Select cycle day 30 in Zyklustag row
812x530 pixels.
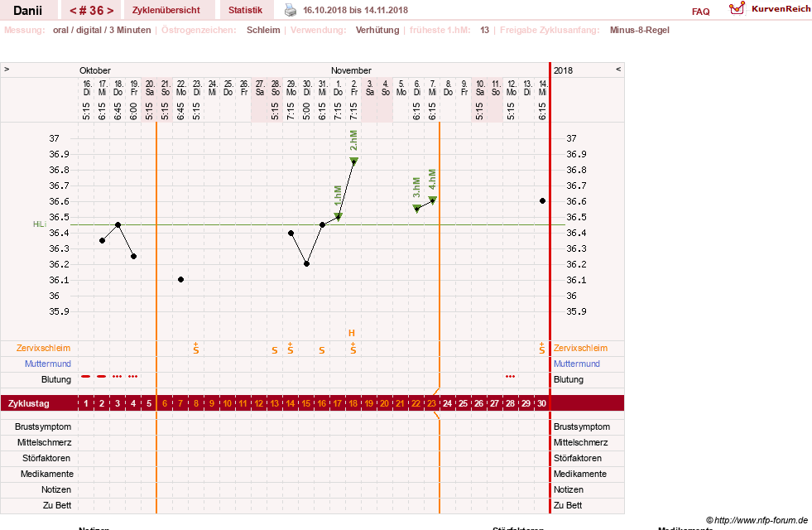click(541, 403)
